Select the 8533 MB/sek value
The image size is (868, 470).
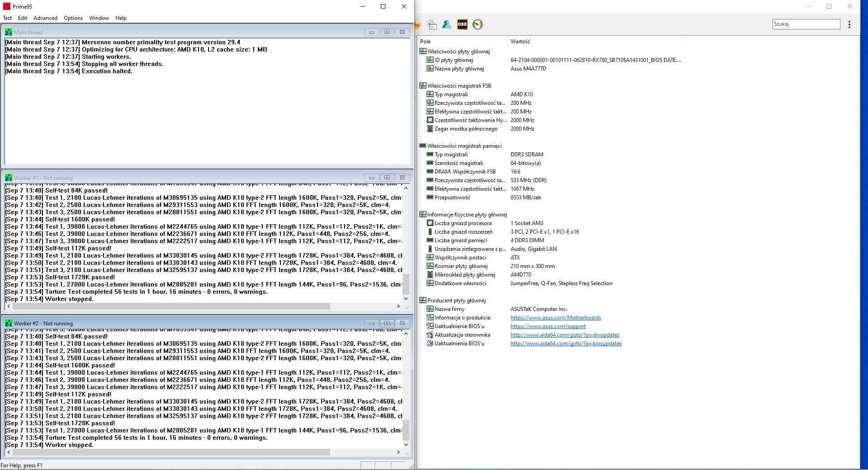(x=526, y=197)
